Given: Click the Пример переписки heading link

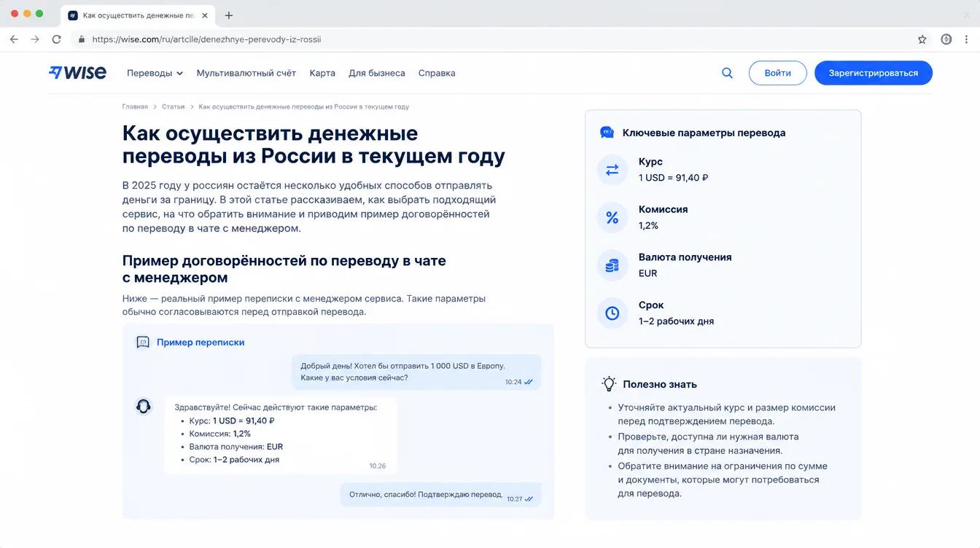Looking at the screenshot, I should 201,342.
